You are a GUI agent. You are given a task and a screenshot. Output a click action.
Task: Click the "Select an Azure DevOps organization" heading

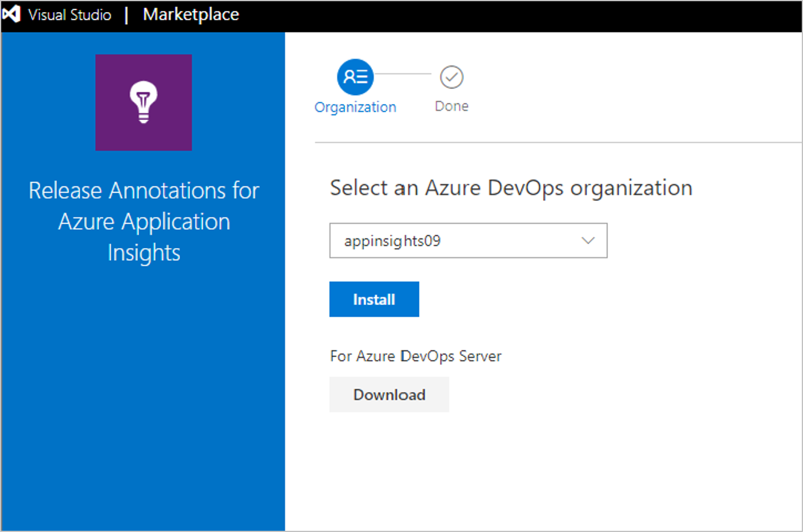(511, 188)
